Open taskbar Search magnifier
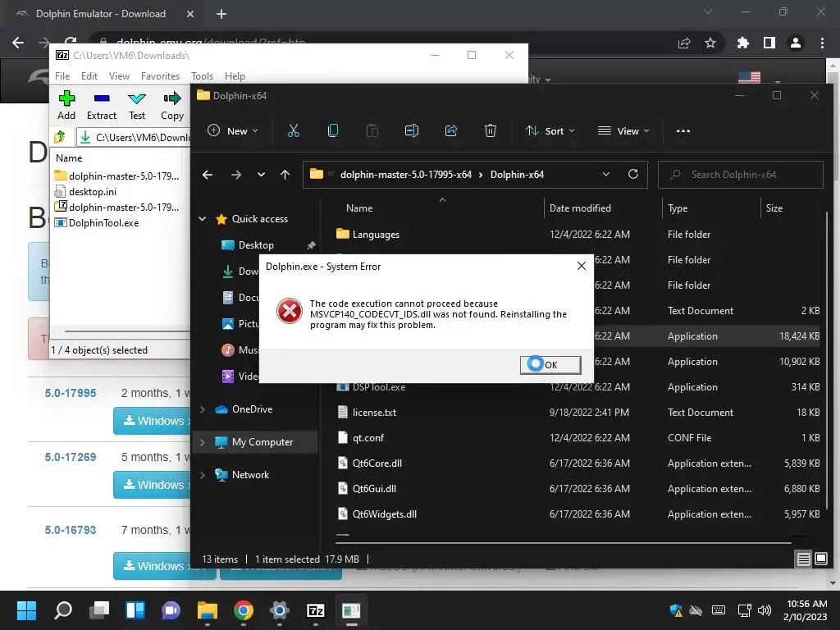Image resolution: width=840 pixels, height=630 pixels. pos(63,610)
